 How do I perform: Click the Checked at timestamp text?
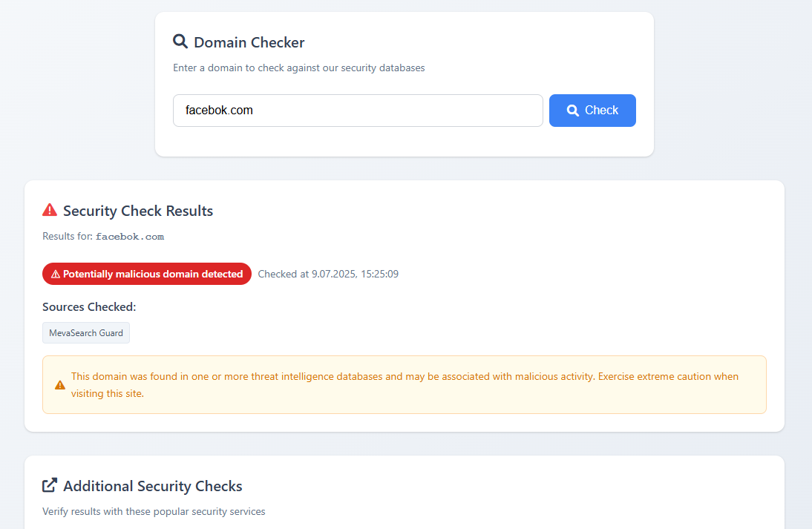(328, 274)
